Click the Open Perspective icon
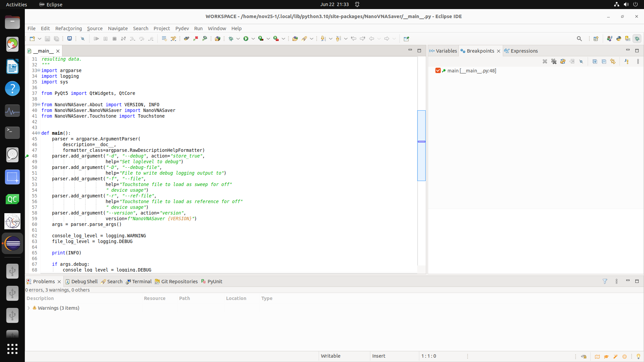 [596, 39]
